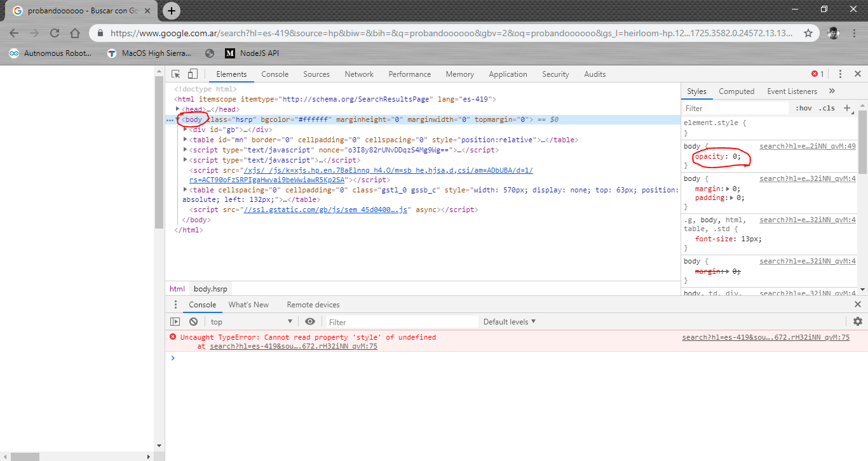Expand padding shorthand triangle

733,197
